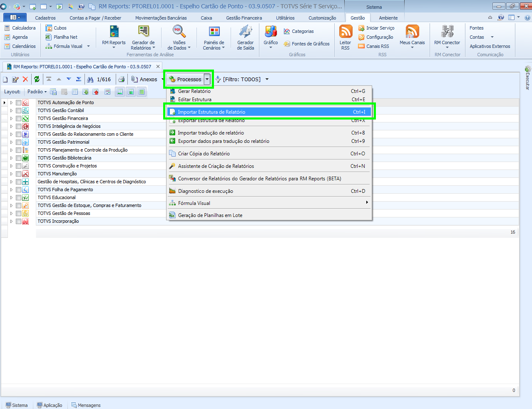Image resolution: width=532 pixels, height=409 pixels.
Task: Open the Calculadora utility
Action: (20, 28)
